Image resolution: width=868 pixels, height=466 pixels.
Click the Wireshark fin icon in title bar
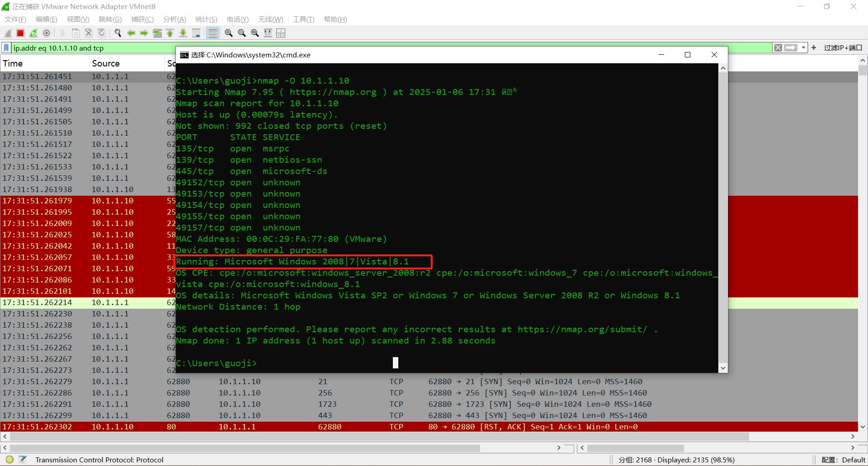pyautogui.click(x=6, y=6)
